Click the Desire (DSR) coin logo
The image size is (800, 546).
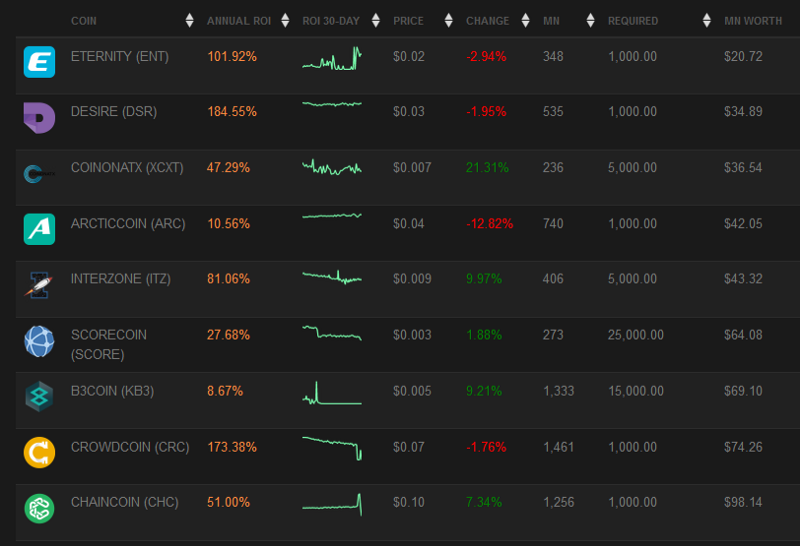tap(39, 117)
